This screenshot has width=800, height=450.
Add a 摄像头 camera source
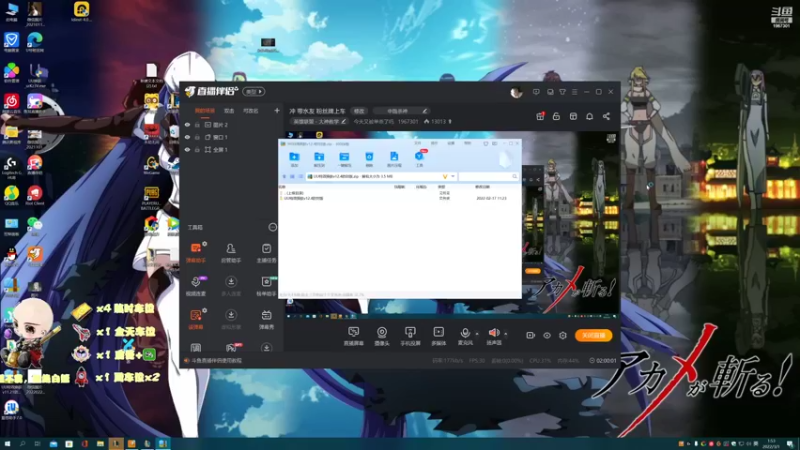[x=382, y=336]
